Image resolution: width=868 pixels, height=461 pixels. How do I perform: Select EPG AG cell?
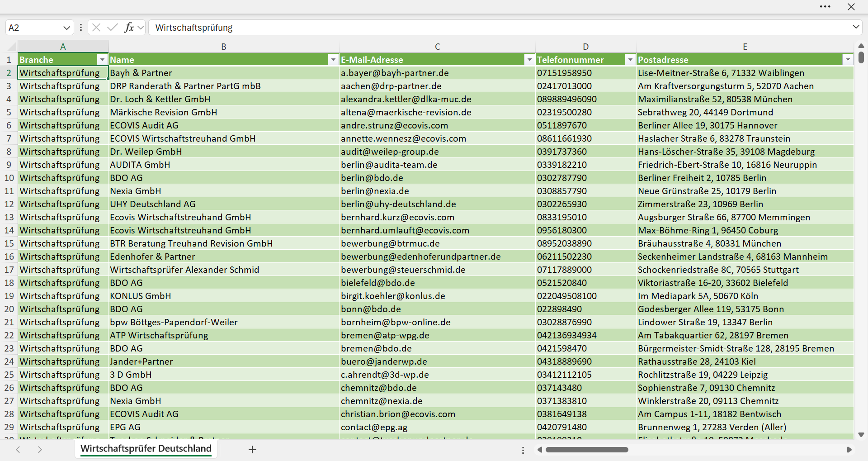(x=224, y=427)
